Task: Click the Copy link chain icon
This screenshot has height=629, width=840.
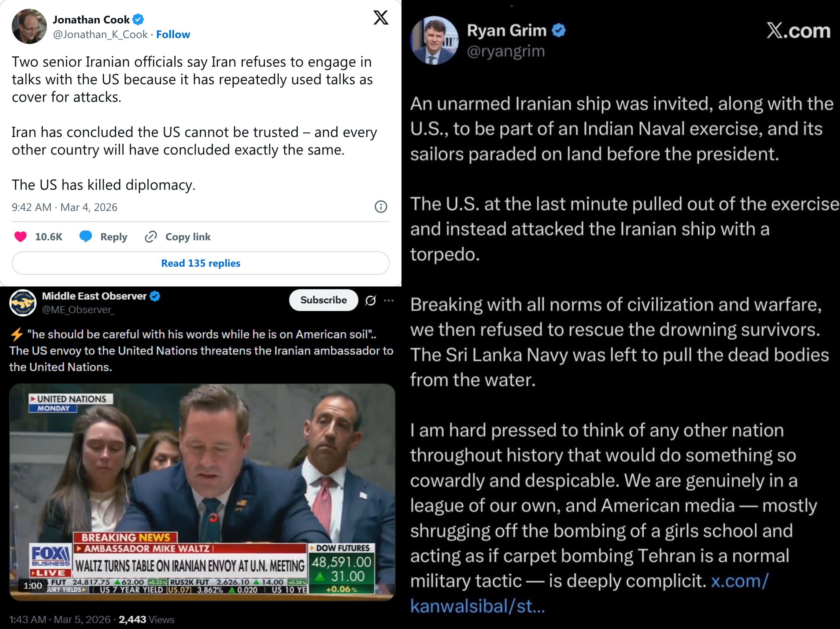Action: (151, 237)
